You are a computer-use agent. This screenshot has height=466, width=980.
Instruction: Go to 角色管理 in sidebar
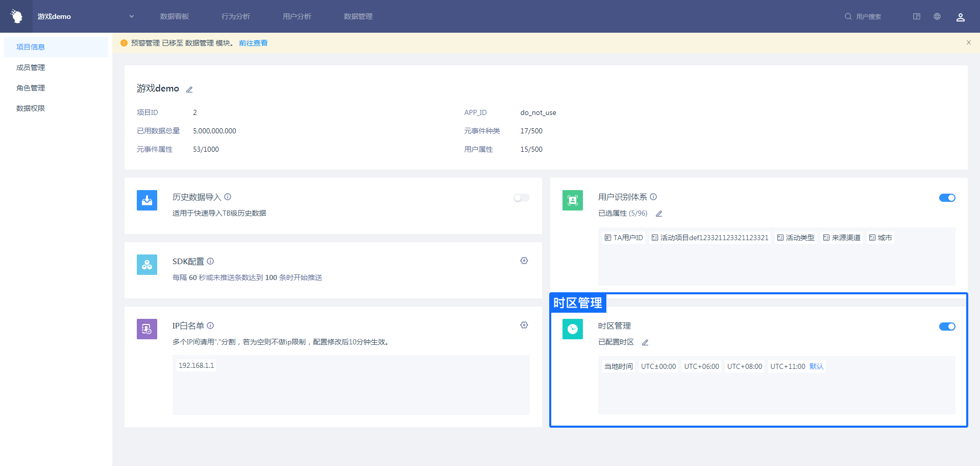tap(31, 88)
